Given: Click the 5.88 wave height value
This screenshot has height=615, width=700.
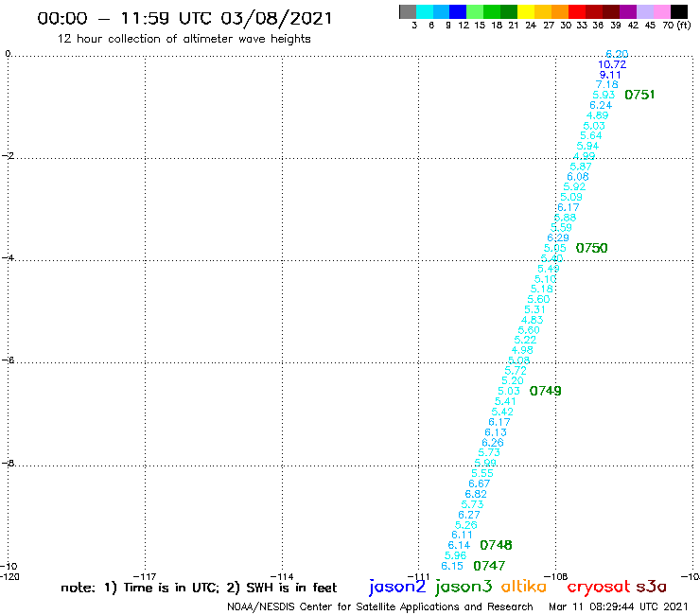Looking at the screenshot, I should click(565, 218).
